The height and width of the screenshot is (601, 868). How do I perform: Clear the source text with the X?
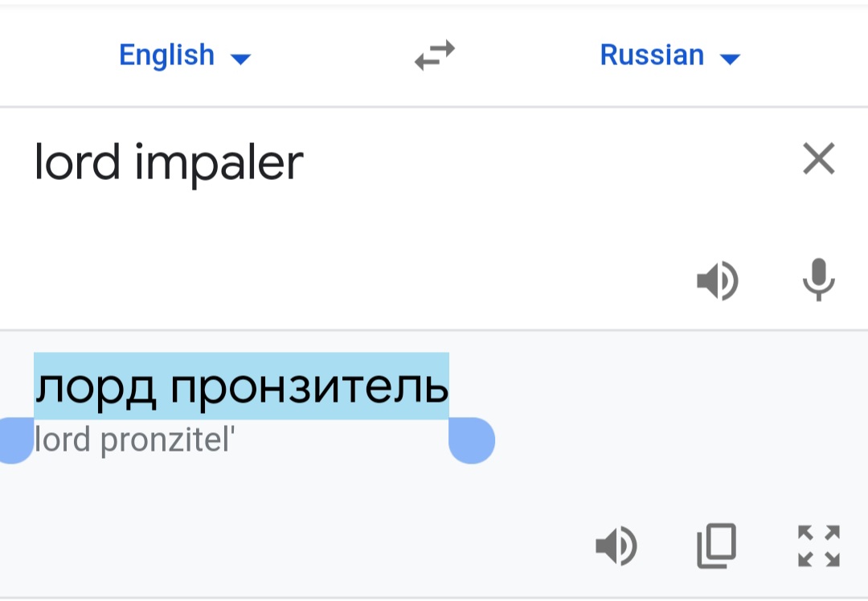click(x=819, y=159)
